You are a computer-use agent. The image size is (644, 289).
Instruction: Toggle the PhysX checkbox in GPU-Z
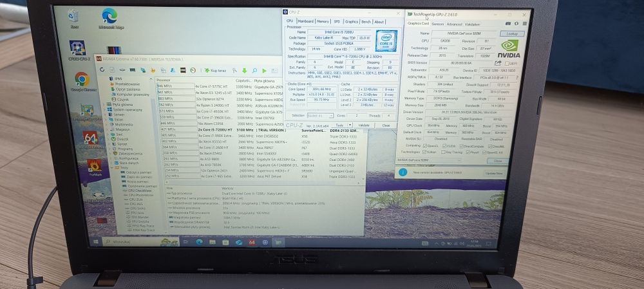point(468,153)
